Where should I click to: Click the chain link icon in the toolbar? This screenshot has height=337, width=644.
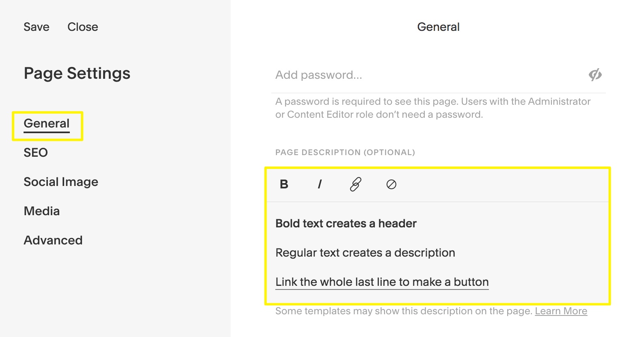[x=355, y=184]
